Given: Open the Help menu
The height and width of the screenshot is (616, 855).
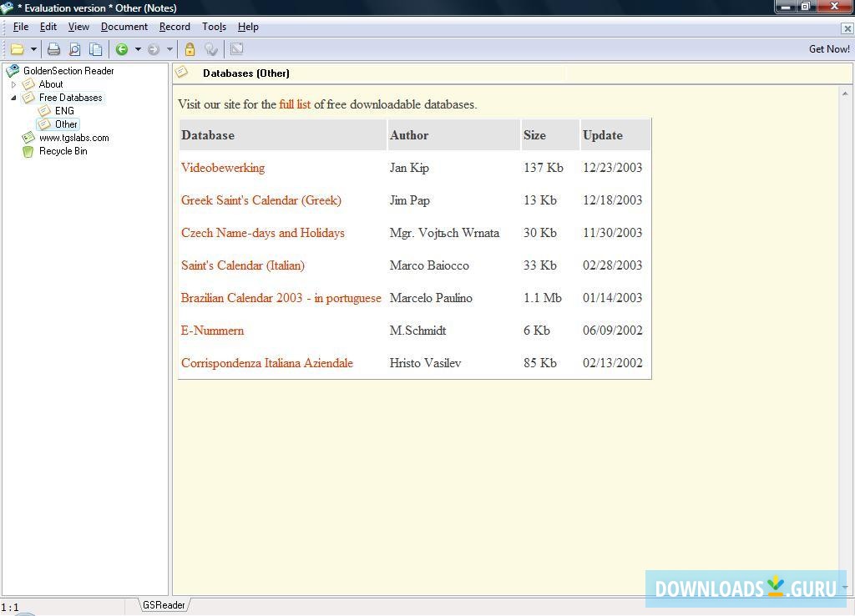Looking at the screenshot, I should pos(248,27).
